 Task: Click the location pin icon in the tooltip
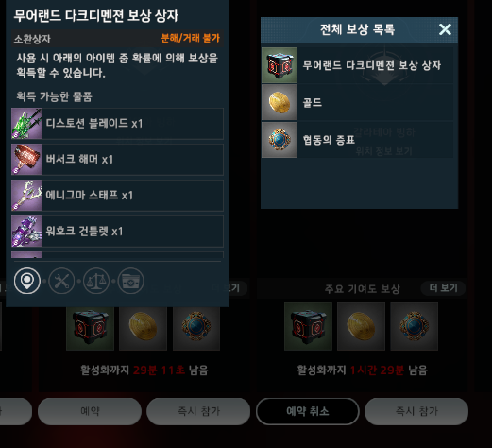coord(27,281)
